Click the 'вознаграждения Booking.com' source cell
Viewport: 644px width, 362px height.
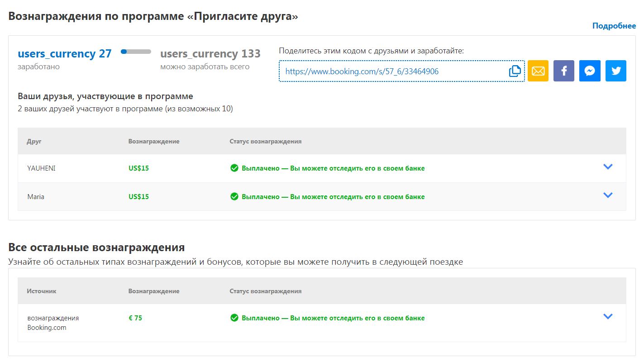click(53, 323)
